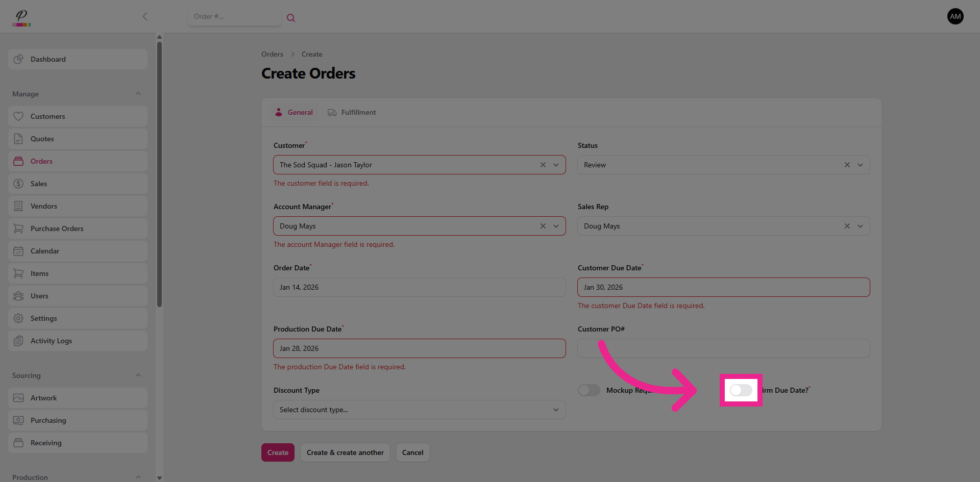This screenshot has width=980, height=482.
Task: Select the General tab
Action: (294, 112)
